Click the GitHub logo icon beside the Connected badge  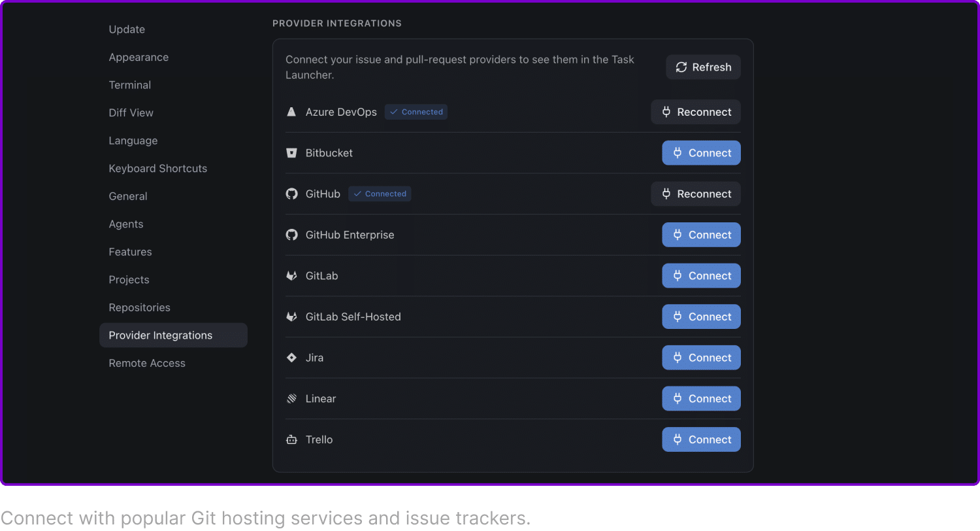pos(291,194)
